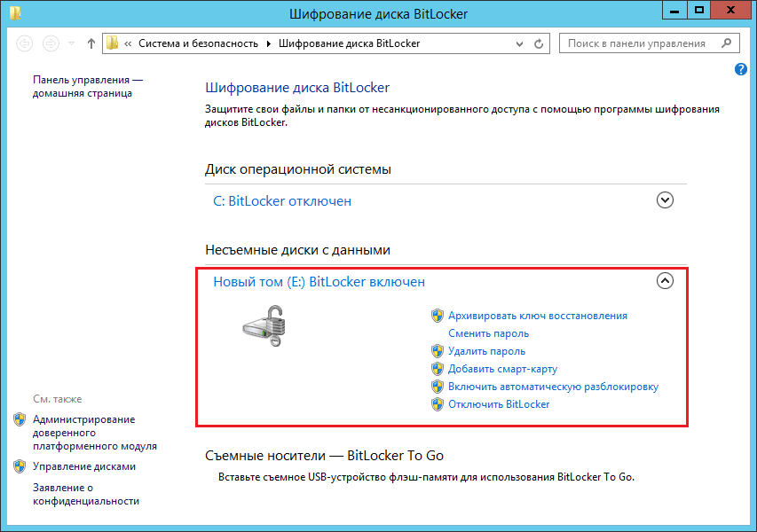757x532 pixels.
Task: Click shield icon beside 'Управление дисками'
Action: [x=20, y=466]
